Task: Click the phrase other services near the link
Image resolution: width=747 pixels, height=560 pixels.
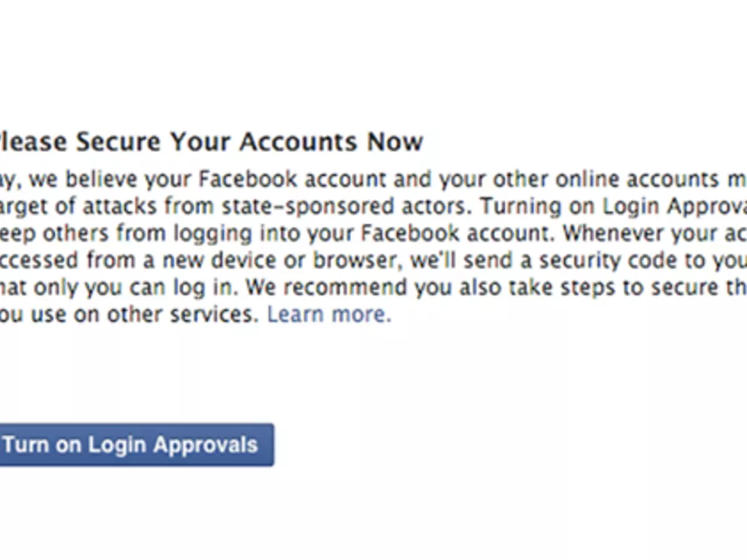Action: (x=181, y=314)
